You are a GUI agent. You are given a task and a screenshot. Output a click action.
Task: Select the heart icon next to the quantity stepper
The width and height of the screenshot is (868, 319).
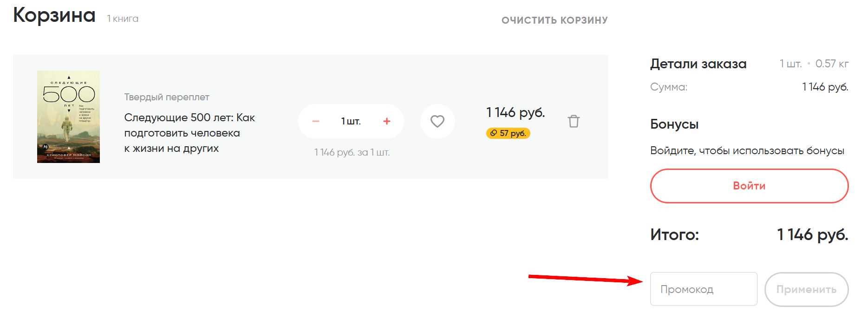(x=437, y=121)
